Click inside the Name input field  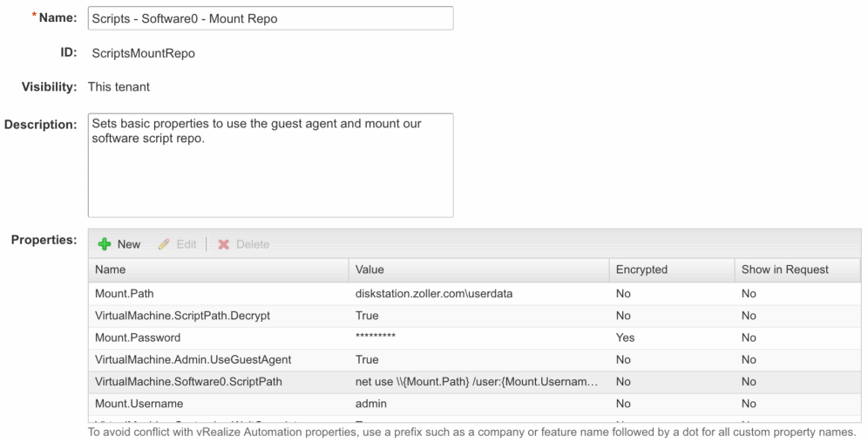tap(270, 18)
